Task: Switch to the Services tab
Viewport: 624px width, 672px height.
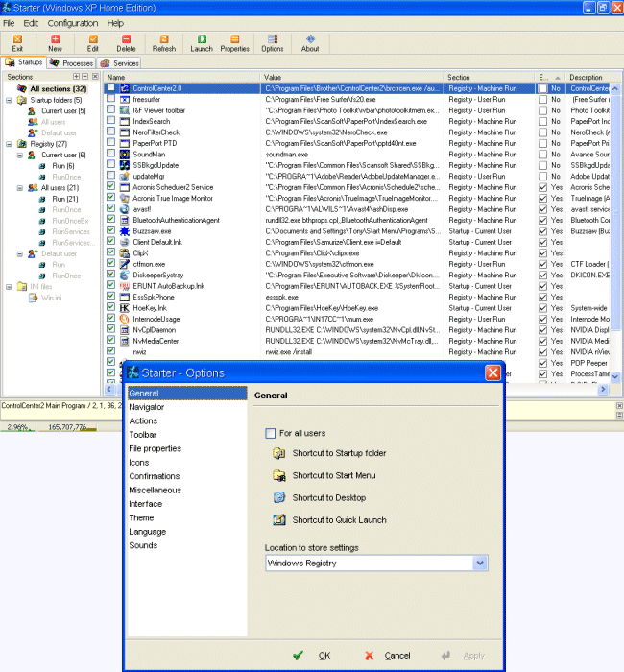Action: [119, 63]
